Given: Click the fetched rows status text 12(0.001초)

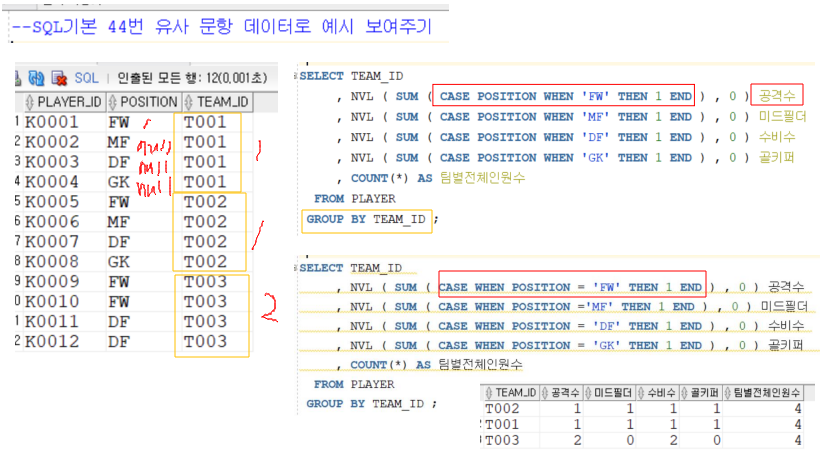Looking at the screenshot, I should point(192,78).
